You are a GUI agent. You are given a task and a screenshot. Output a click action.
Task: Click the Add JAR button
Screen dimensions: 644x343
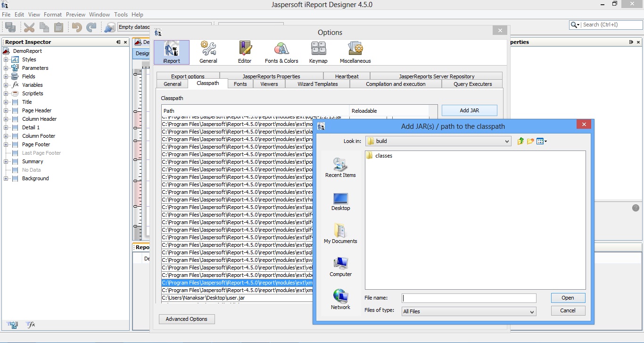pos(469,110)
